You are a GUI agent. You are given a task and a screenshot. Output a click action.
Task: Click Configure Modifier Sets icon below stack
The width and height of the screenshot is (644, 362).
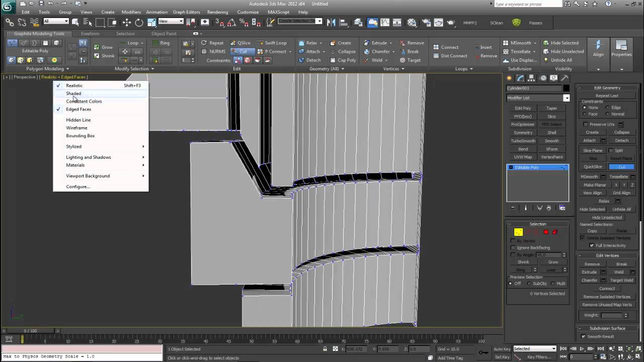click(562, 208)
